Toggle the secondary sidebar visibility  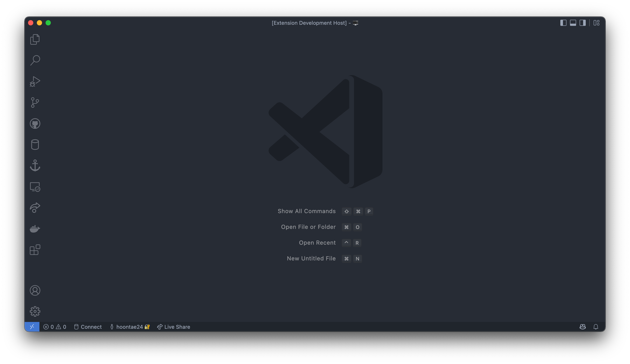(x=582, y=23)
